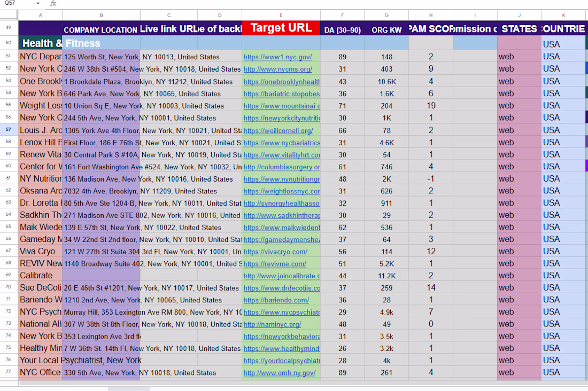Select the ORG KW value 11.2K

[386, 276]
